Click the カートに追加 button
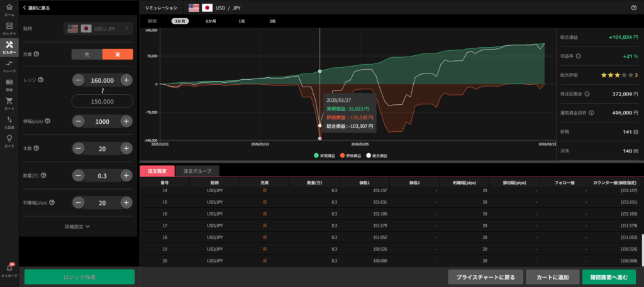This screenshot has height=287, width=644. [548, 277]
